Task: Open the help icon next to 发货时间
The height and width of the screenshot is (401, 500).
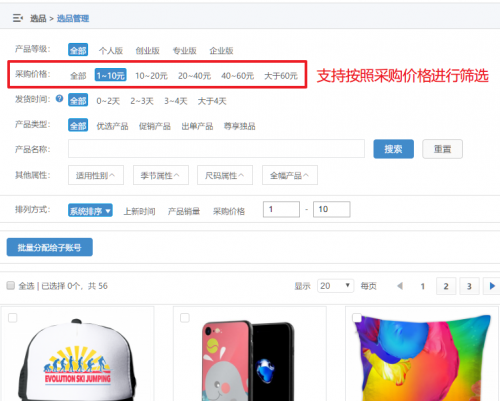Action: 59,98
